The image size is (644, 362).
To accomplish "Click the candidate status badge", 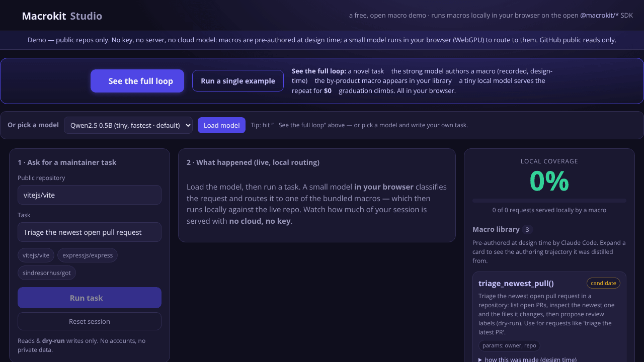I will pyautogui.click(x=603, y=283).
